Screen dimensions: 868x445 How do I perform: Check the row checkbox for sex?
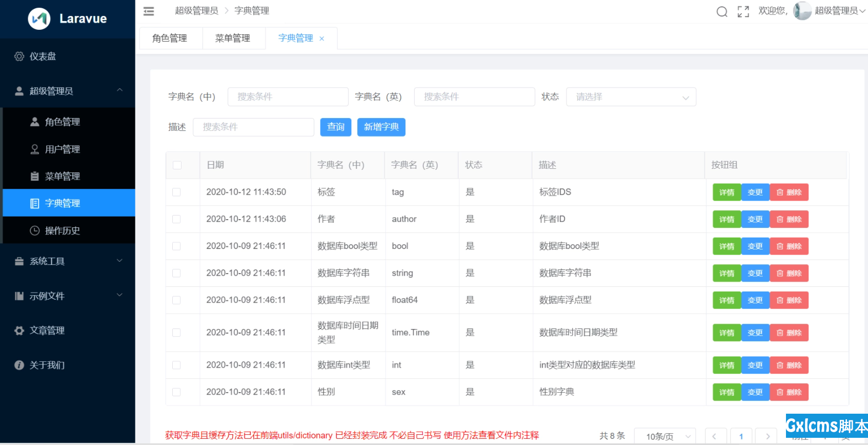click(x=176, y=392)
